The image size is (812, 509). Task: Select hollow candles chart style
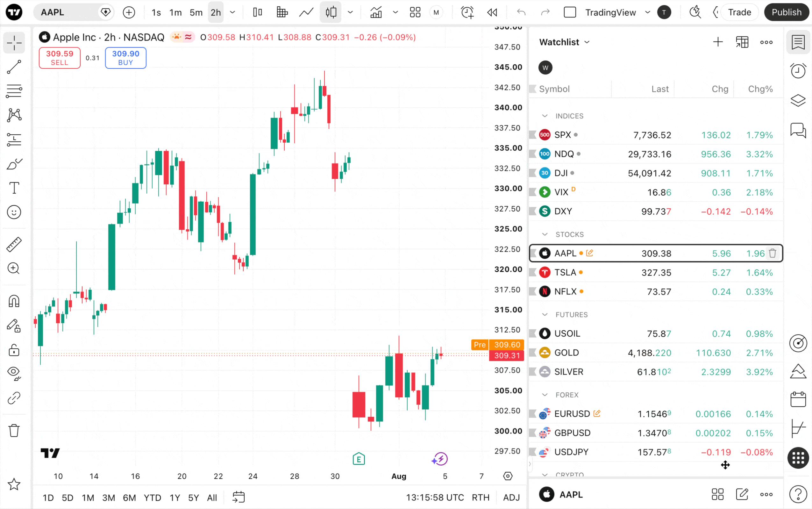pyautogui.click(x=331, y=12)
